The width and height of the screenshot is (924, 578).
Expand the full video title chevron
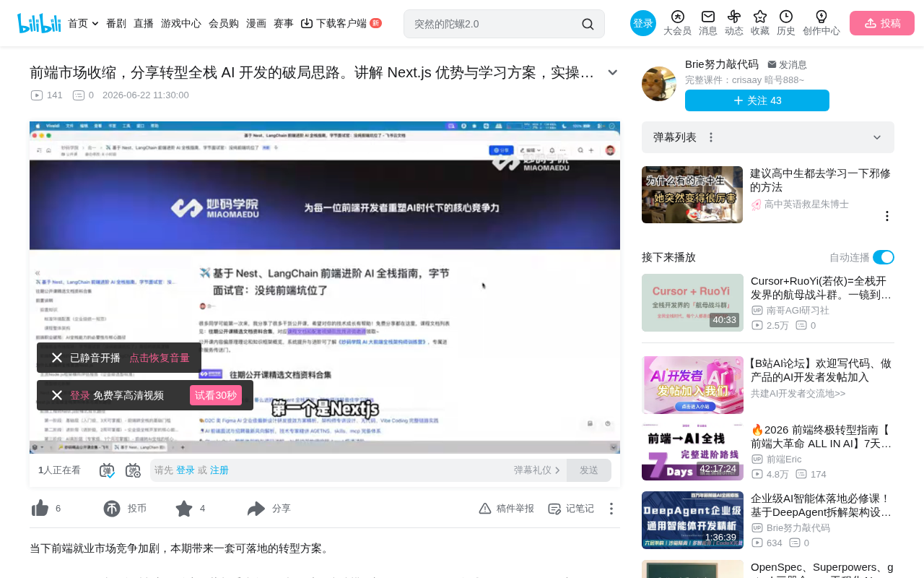613,72
